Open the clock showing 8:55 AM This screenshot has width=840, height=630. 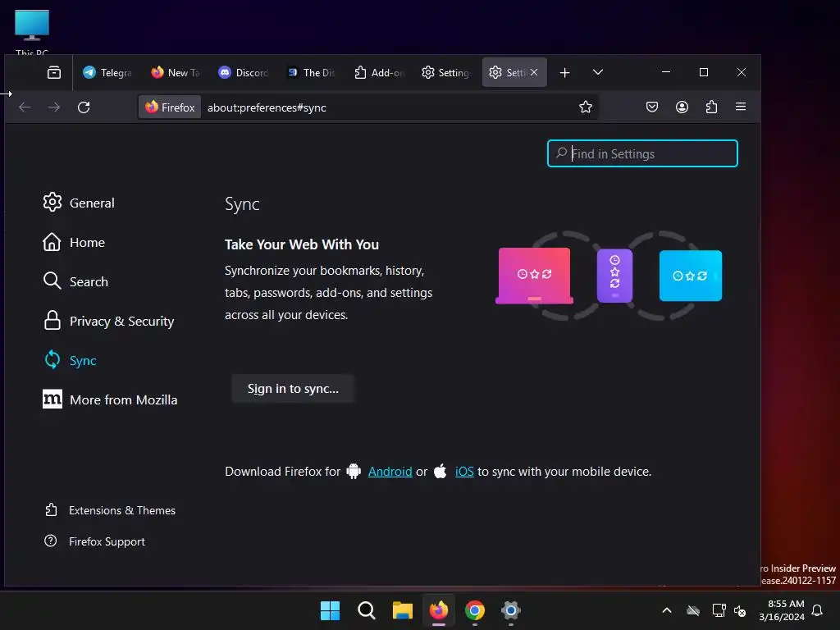tap(782, 610)
